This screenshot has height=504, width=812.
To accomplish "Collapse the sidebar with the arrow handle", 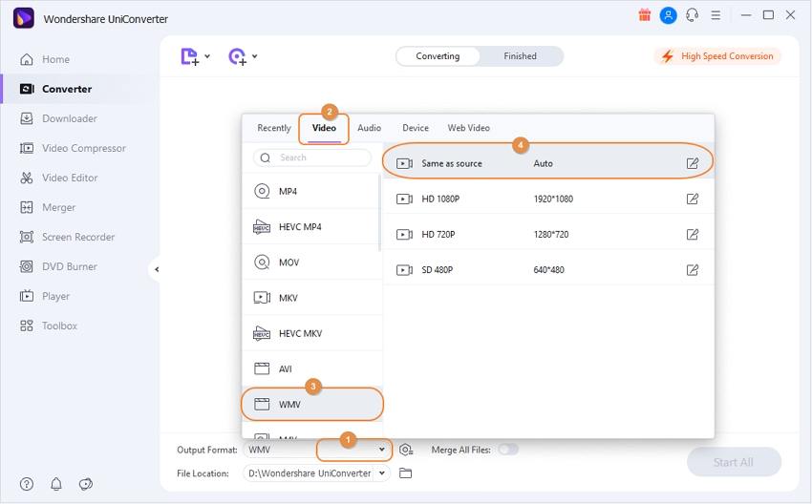I will pos(156,269).
